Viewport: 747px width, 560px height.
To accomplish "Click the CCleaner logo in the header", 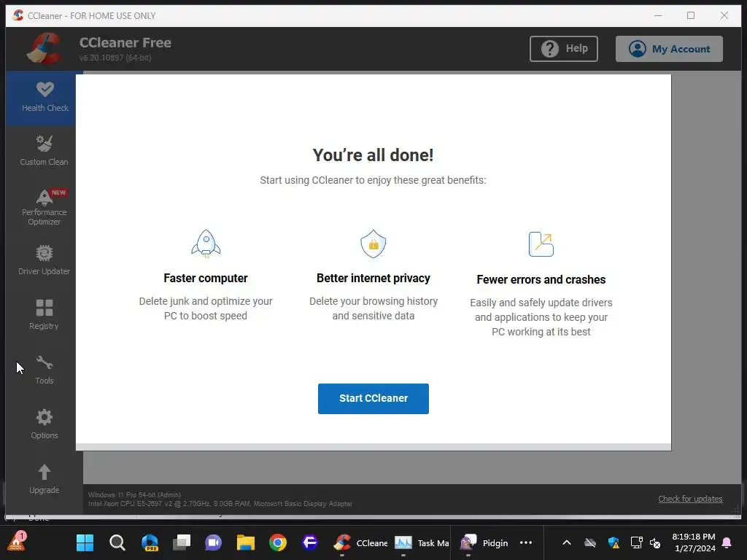I will (44, 49).
